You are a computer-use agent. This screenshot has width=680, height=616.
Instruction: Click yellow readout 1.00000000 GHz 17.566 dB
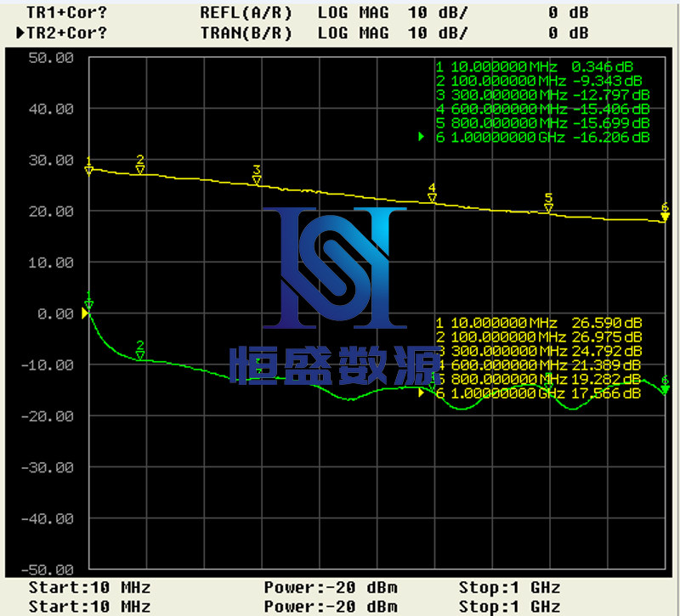click(539, 393)
